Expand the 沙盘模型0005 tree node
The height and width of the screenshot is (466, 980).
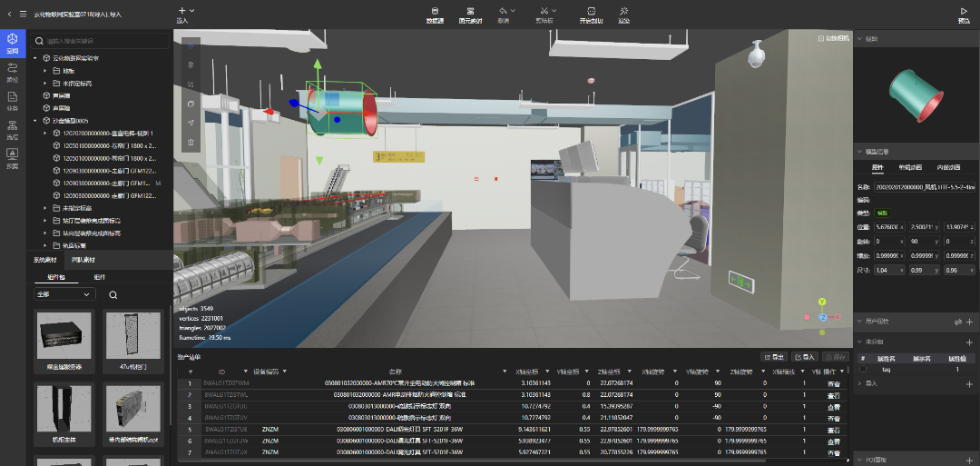(x=34, y=120)
